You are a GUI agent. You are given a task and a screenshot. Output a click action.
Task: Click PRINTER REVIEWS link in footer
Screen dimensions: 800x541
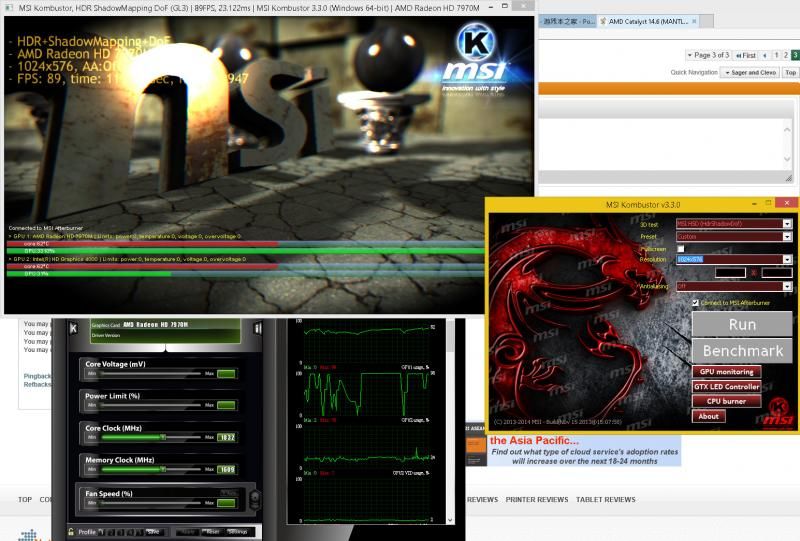pos(537,500)
